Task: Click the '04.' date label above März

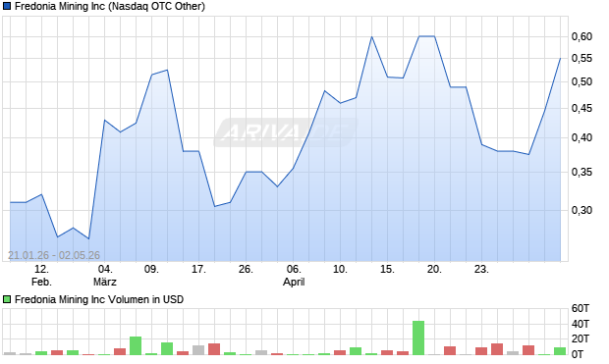Action: pyautogui.click(x=105, y=269)
